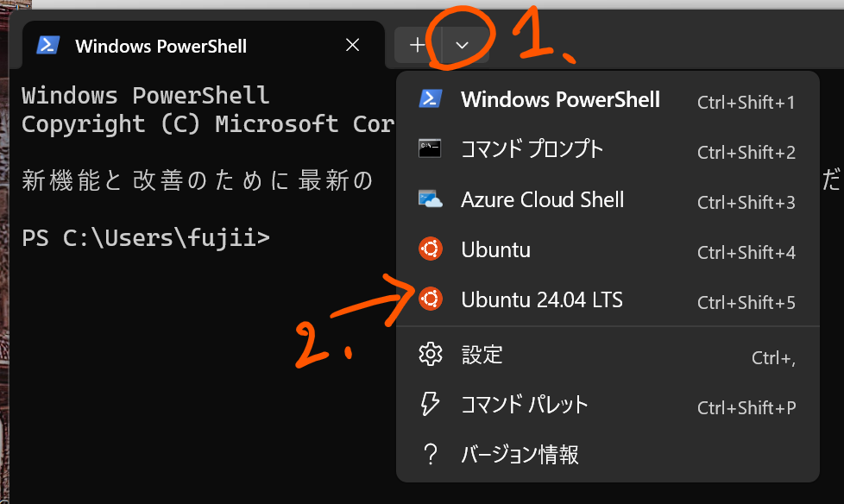Image resolution: width=844 pixels, height=504 pixels.
Task: Click the Azure Cloud Shell icon
Action: click(430, 200)
